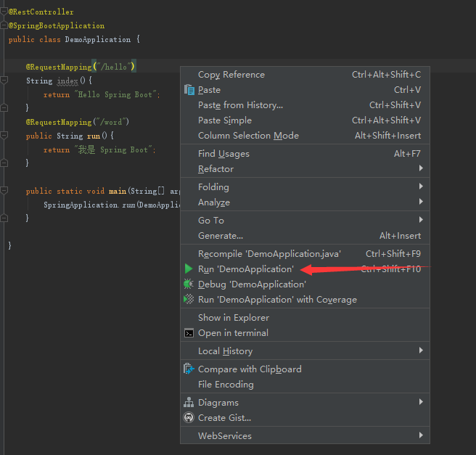Choose Show in Explorer
Image resolution: width=476 pixels, height=455 pixels.
pyautogui.click(x=234, y=318)
